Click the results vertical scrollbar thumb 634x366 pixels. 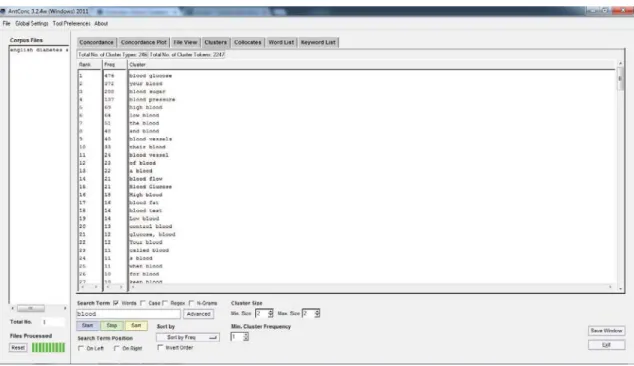pyautogui.click(x=620, y=79)
